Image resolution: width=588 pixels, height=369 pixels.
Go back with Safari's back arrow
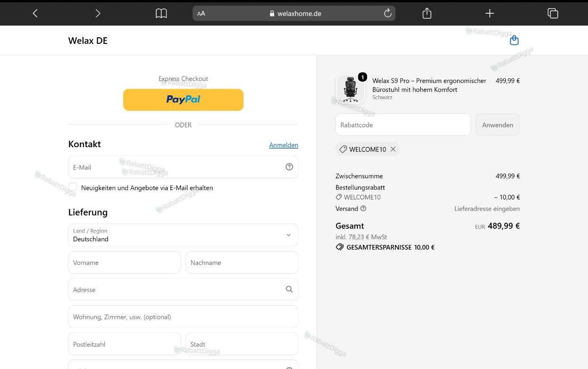35,14
